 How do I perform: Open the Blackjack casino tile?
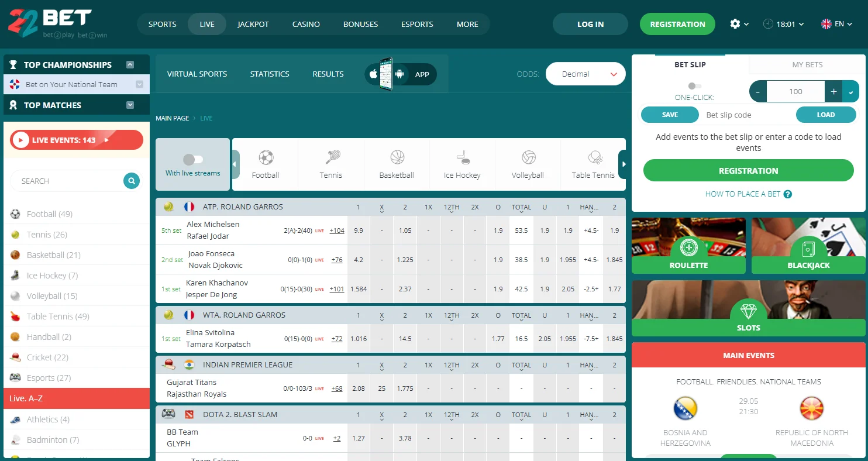808,246
